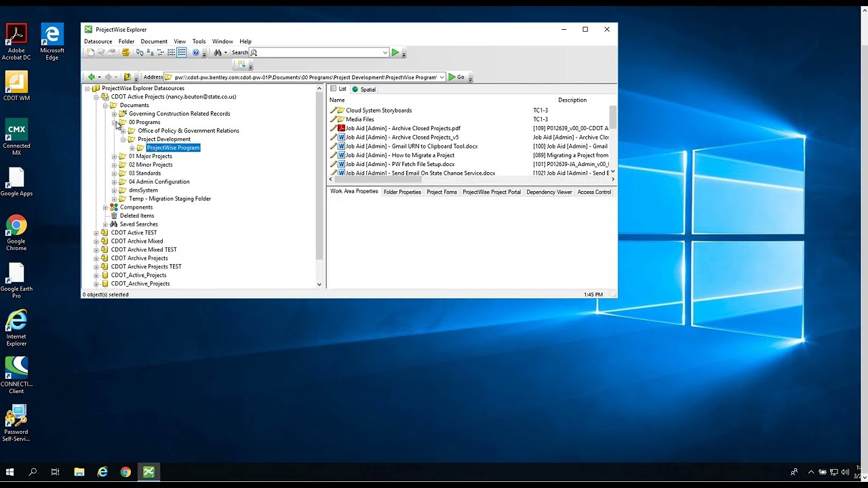This screenshot has height=488, width=868.
Task: Open the Google Apps desktop file
Action: (x=16, y=182)
